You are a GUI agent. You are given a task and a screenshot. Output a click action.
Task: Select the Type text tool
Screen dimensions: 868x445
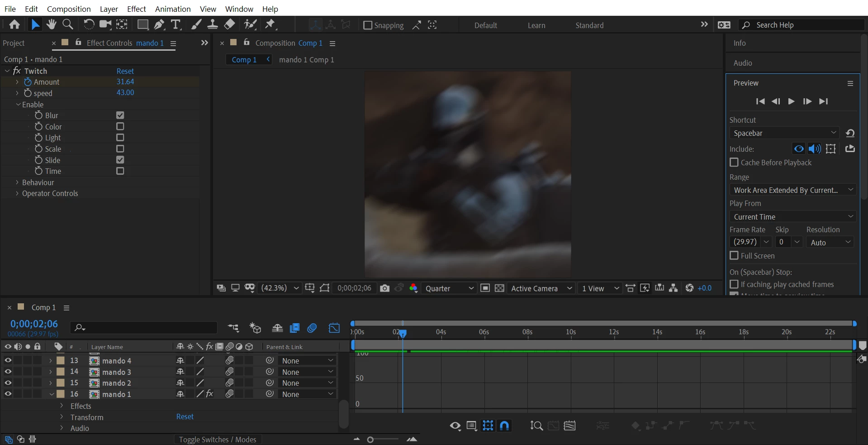tap(175, 24)
